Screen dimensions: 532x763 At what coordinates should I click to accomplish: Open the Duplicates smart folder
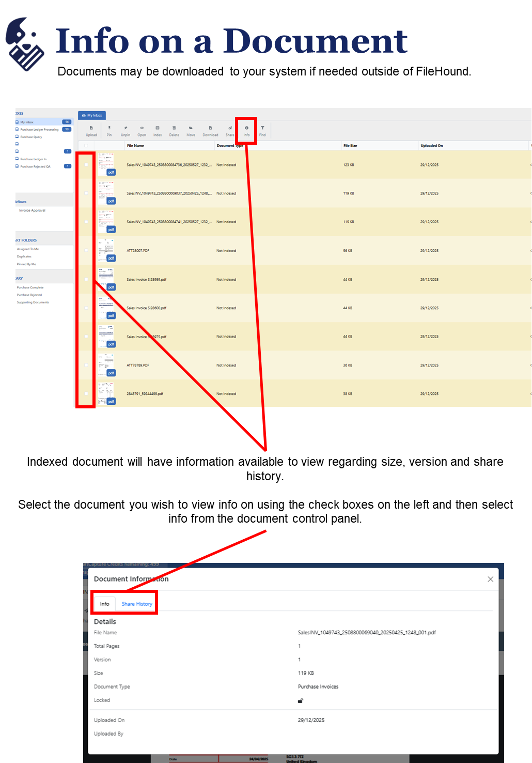coord(24,256)
